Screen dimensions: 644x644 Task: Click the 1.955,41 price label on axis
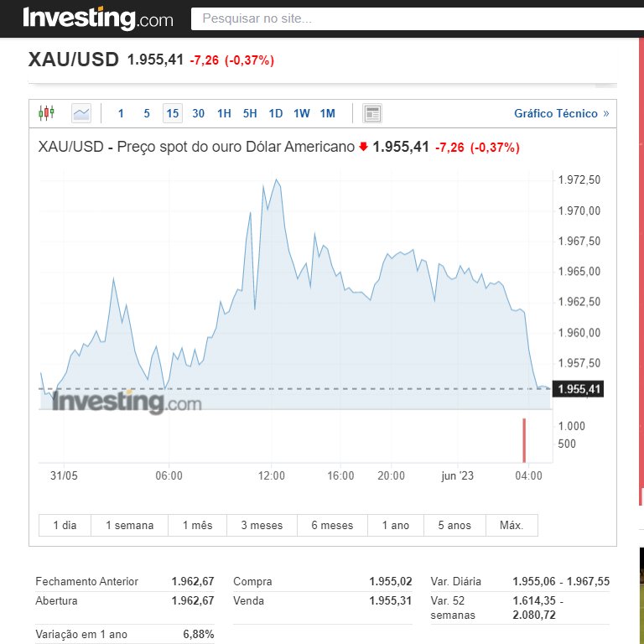tap(579, 388)
